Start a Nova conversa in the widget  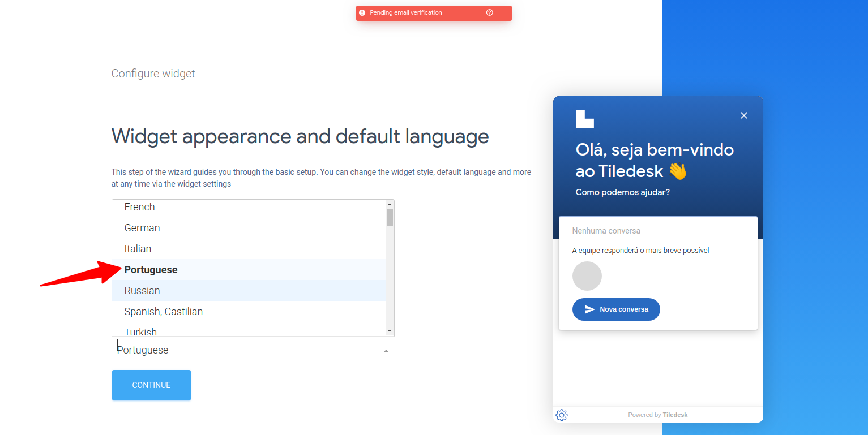pyautogui.click(x=616, y=309)
